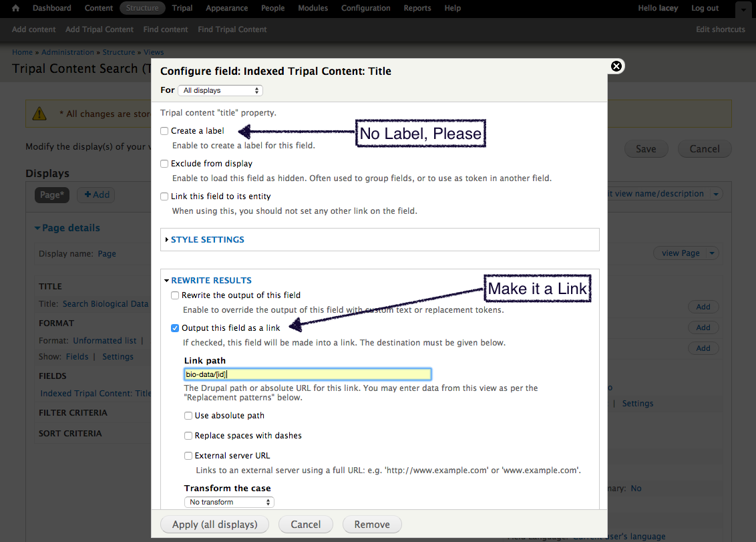The width and height of the screenshot is (756, 542).
Task: Close the Configure field dialog
Action: (616, 65)
